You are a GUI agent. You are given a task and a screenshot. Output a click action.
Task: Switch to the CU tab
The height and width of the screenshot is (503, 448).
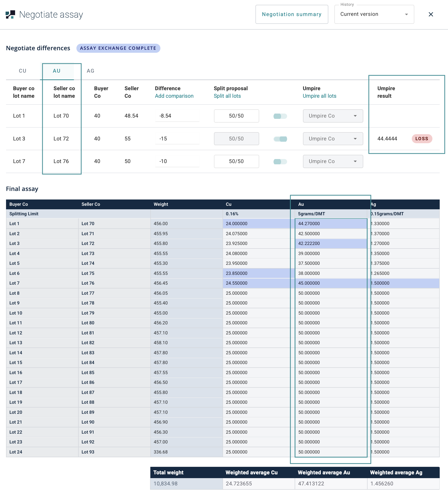[23, 71]
